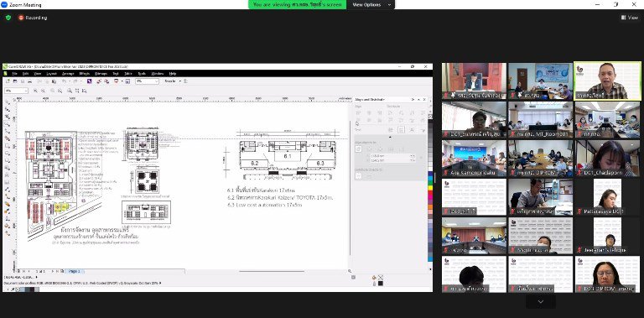
Task: Click the Zoom In magnifier icon
Action: tap(36, 91)
